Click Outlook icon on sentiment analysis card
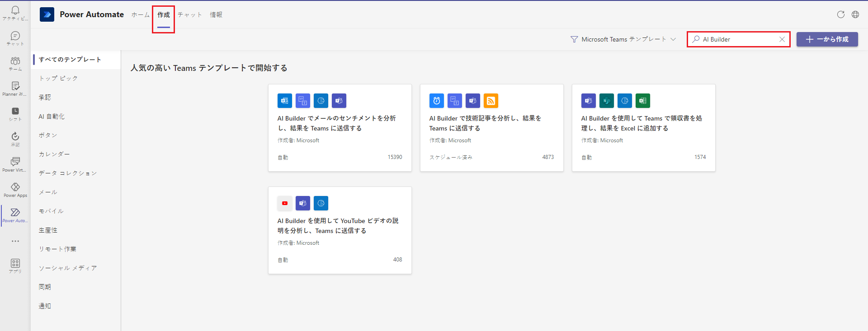Screen dimensions: 868x331 [x=285, y=101]
